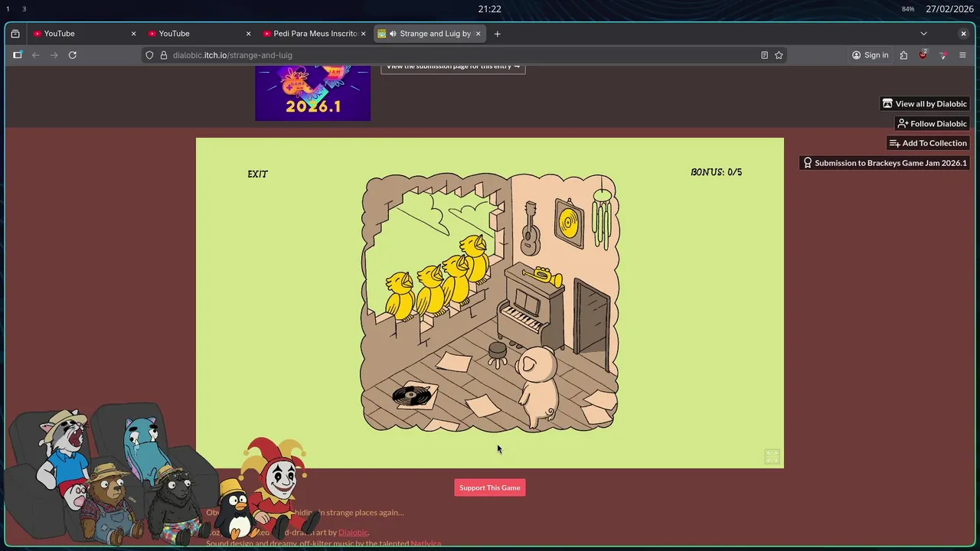This screenshot has width=980, height=551.
Task: Expand the list all tabs chevron
Action: [923, 34]
